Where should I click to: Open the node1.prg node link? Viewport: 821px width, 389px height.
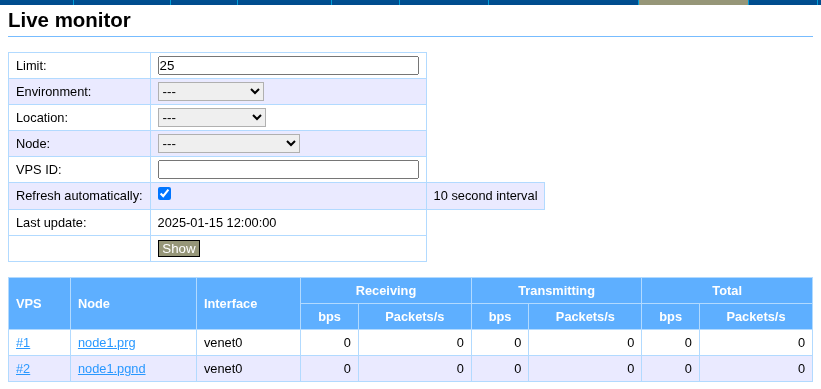coord(107,343)
